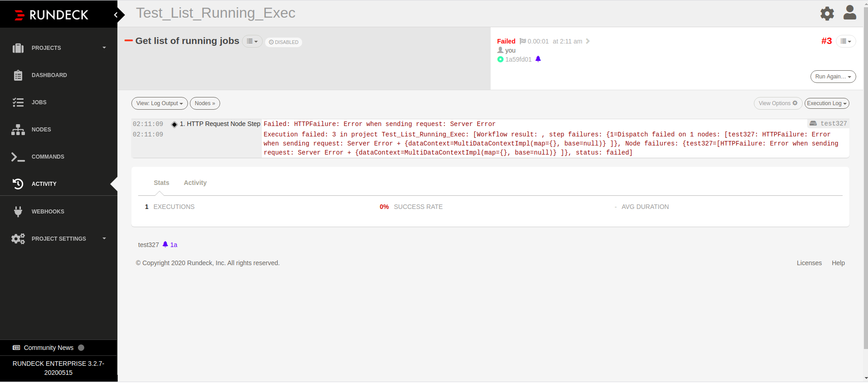Click the Activity history icon
This screenshot has height=383, width=868.
pyautogui.click(x=18, y=184)
